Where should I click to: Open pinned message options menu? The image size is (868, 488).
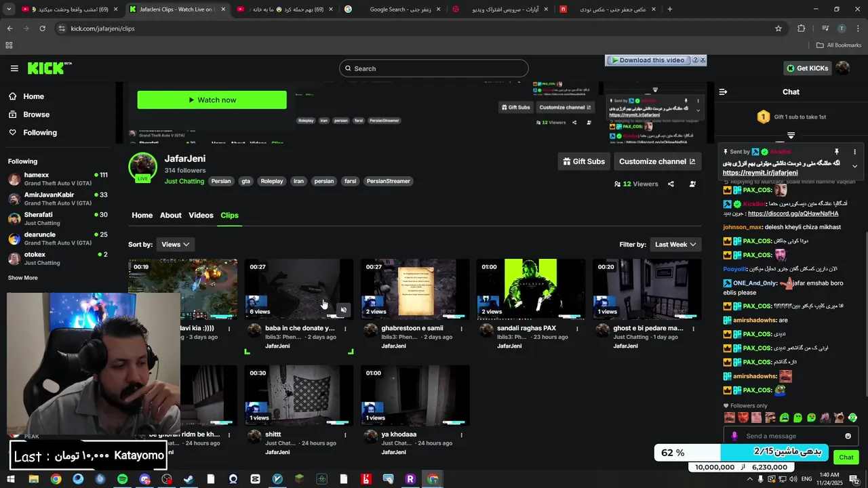point(854,152)
